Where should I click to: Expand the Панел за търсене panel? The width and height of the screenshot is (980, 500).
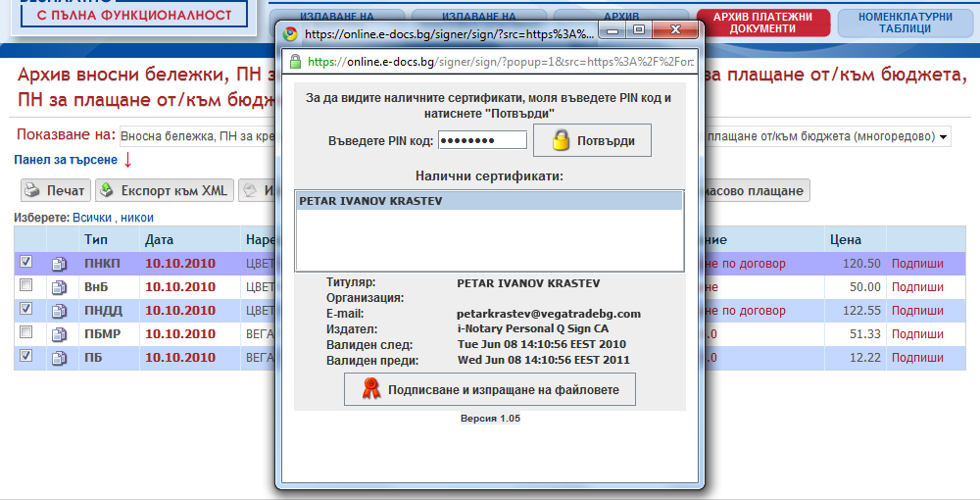point(66,160)
